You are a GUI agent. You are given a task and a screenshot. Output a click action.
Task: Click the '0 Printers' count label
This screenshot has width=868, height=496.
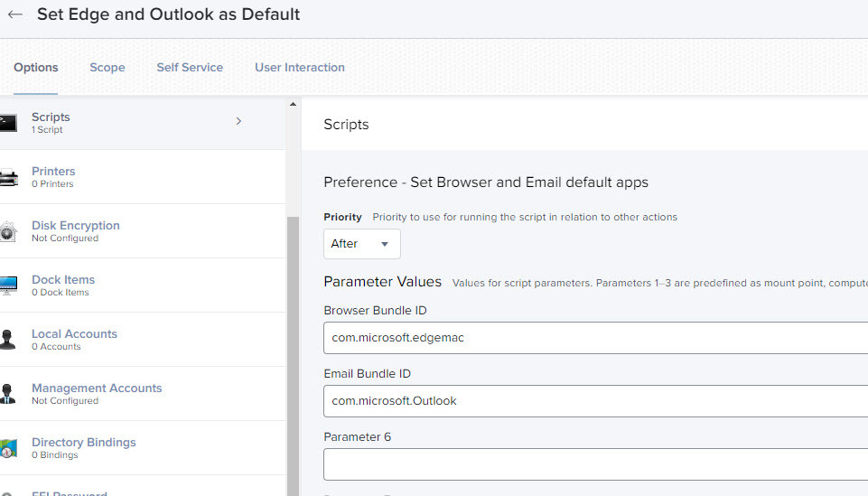coord(52,184)
